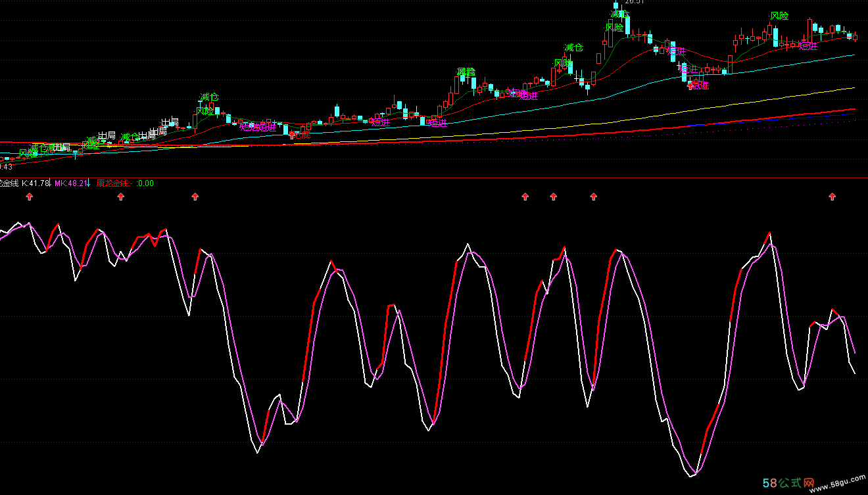868x495 pixels.
Task: Select the 减仓 label nearest the 26.51 high
Action: coord(619,13)
